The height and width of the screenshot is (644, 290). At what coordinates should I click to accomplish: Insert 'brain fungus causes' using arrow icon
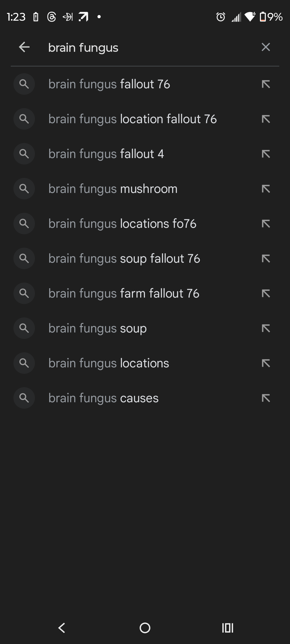click(266, 398)
